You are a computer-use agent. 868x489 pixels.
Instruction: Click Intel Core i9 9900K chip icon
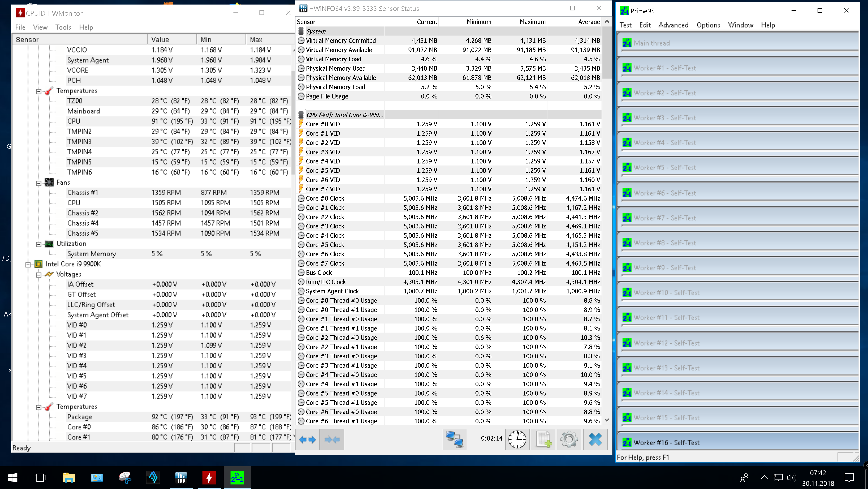click(39, 264)
